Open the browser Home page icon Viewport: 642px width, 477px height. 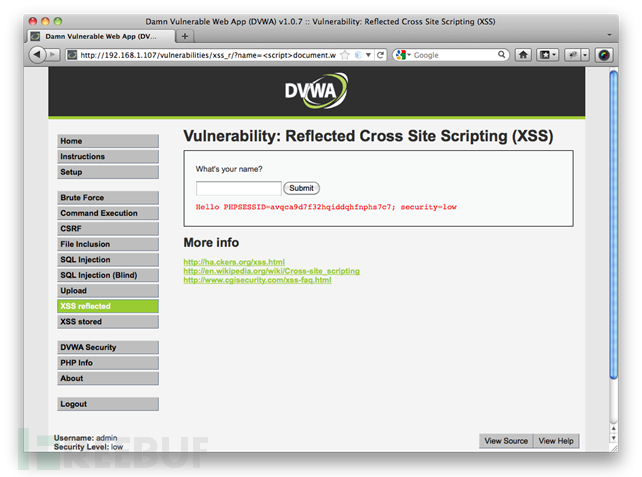pos(523,55)
